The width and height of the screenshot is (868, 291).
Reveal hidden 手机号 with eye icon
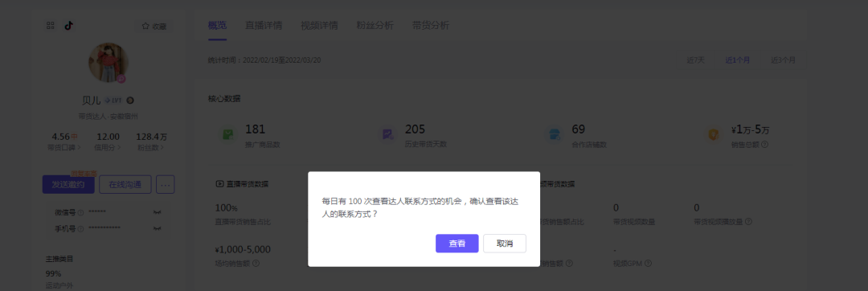[x=158, y=228]
